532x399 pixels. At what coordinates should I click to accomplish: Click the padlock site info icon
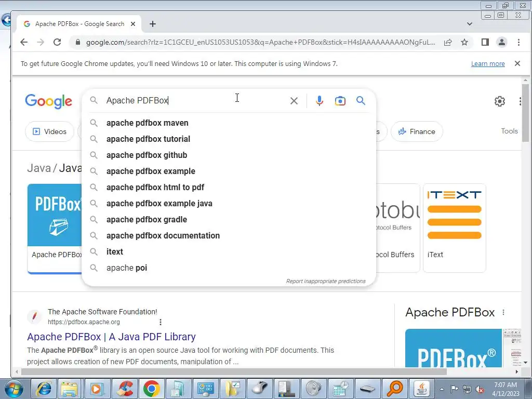pyautogui.click(x=78, y=42)
